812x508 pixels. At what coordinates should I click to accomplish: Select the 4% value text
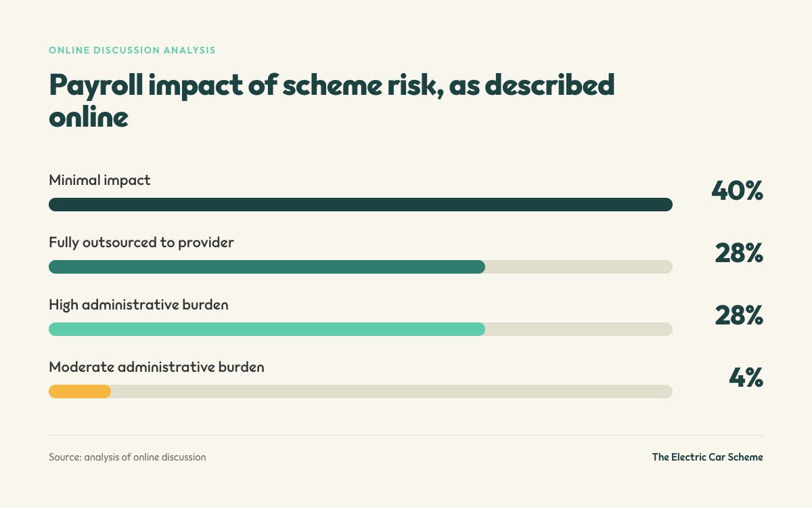coord(746,378)
